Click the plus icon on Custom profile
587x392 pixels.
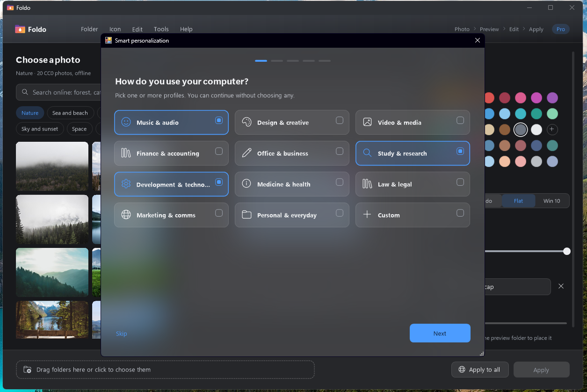click(367, 215)
